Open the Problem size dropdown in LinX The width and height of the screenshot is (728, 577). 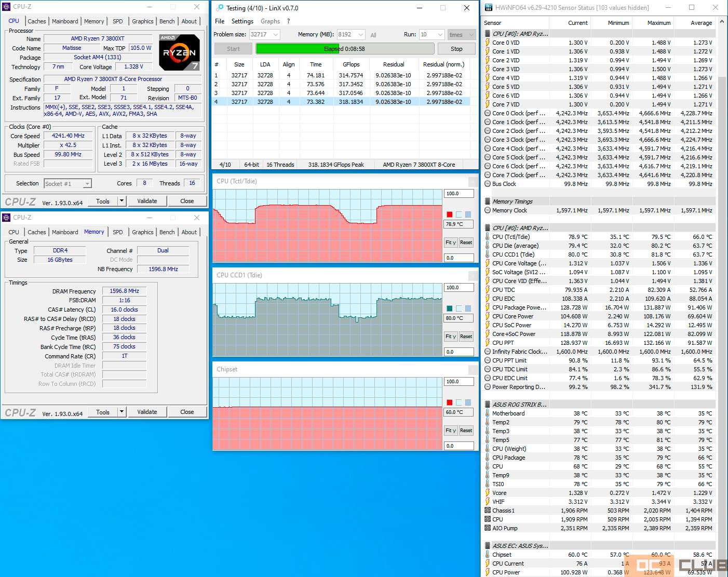coord(275,35)
